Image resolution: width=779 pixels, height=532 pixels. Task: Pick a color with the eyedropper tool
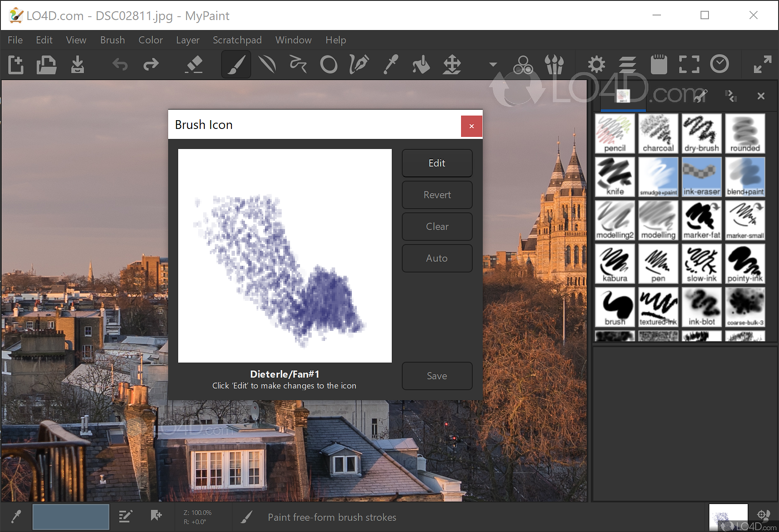point(391,65)
